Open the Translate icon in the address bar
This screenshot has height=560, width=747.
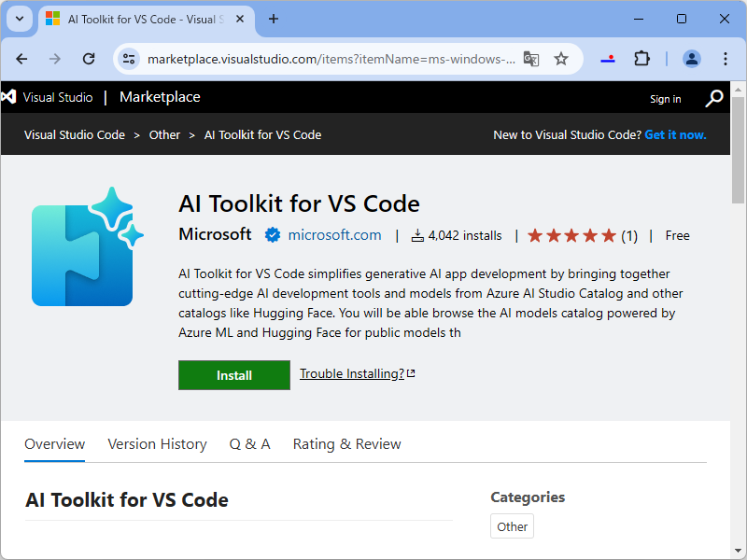point(531,58)
